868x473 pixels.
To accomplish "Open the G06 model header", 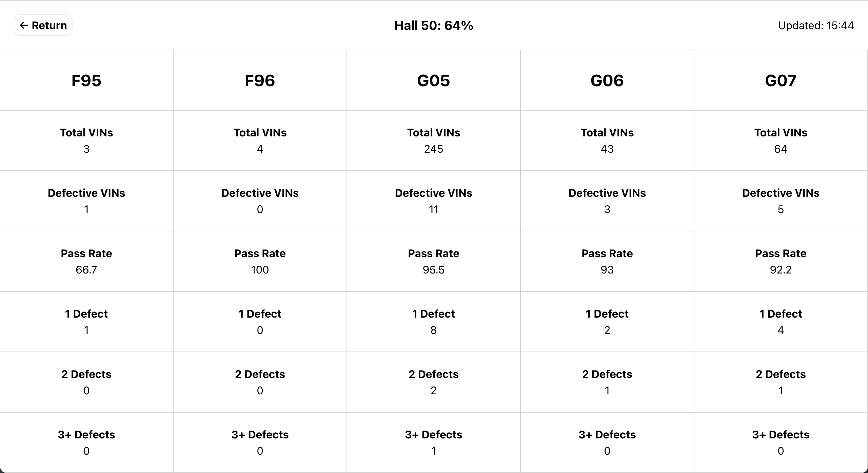I will 607,80.
